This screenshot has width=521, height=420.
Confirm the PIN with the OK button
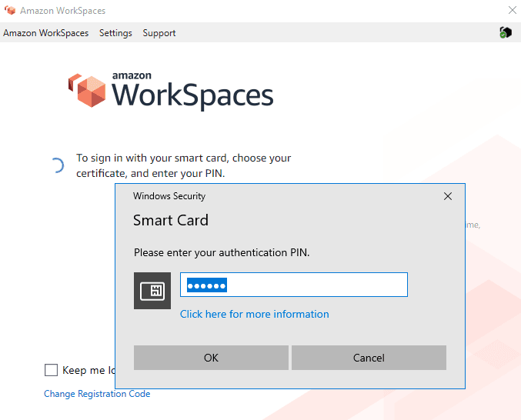(211, 358)
